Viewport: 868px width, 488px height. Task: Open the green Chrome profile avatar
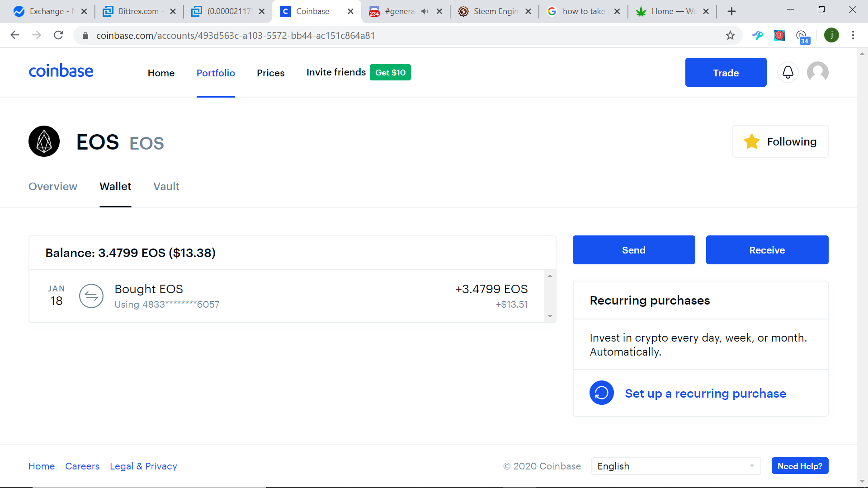831,35
